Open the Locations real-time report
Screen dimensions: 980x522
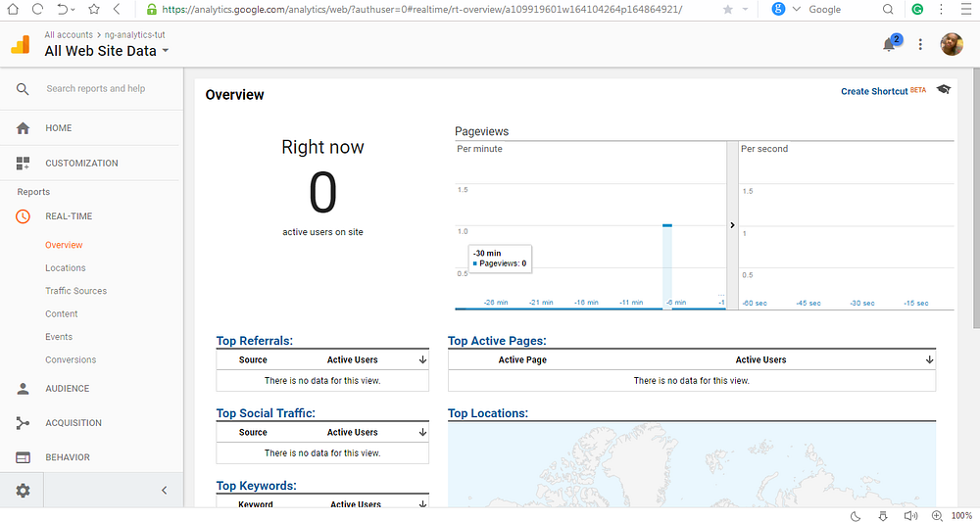click(65, 268)
